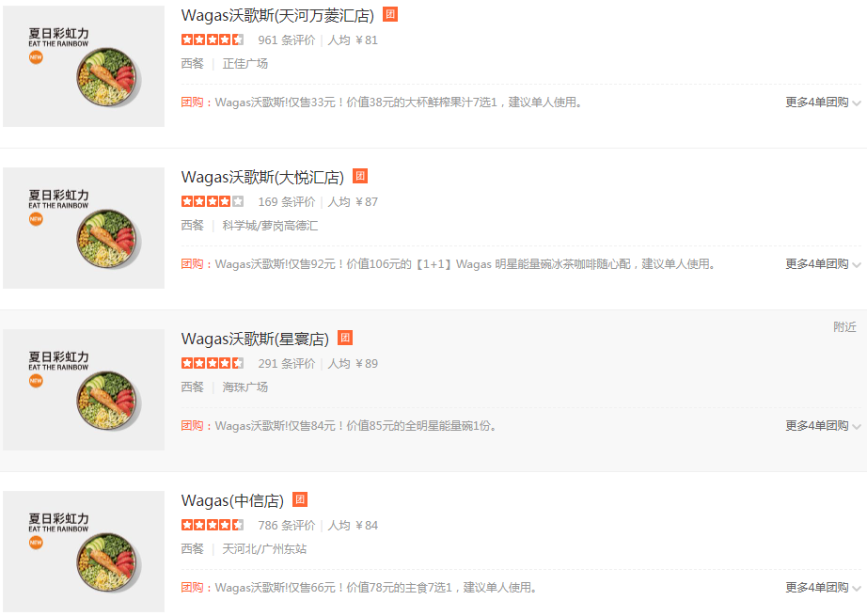
Task: Open the 33元鲜榨果汁 group-buy deal
Action: click(x=398, y=103)
